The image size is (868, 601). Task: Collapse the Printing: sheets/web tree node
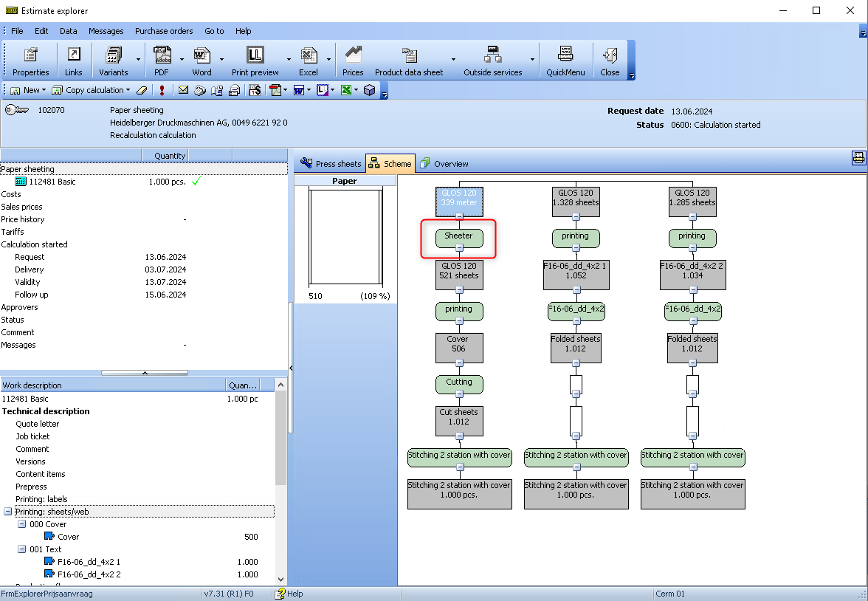(7, 512)
